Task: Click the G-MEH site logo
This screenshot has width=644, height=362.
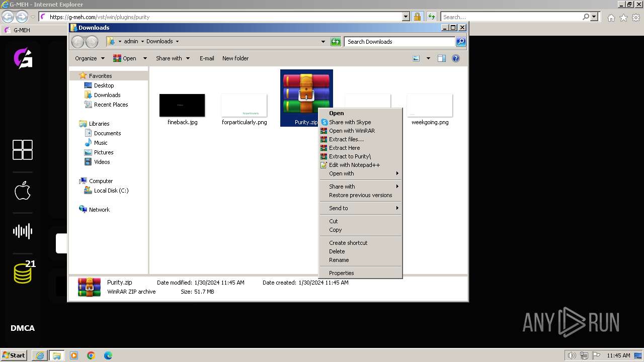Action: 23,58
